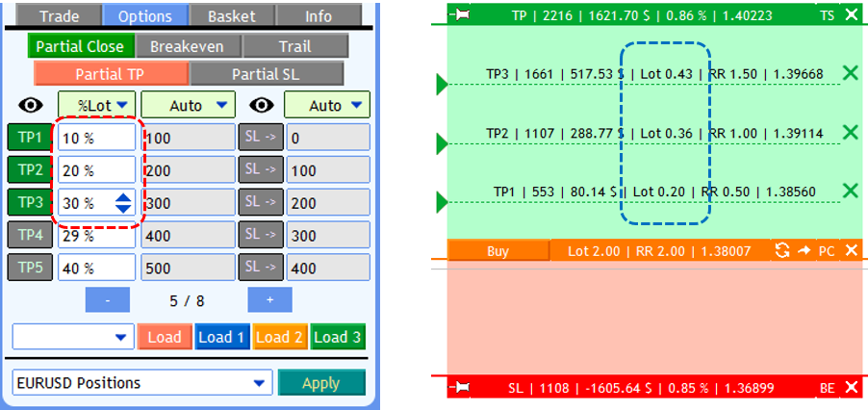
Task: Select the Breakeven sub-tab
Action: pos(188,46)
